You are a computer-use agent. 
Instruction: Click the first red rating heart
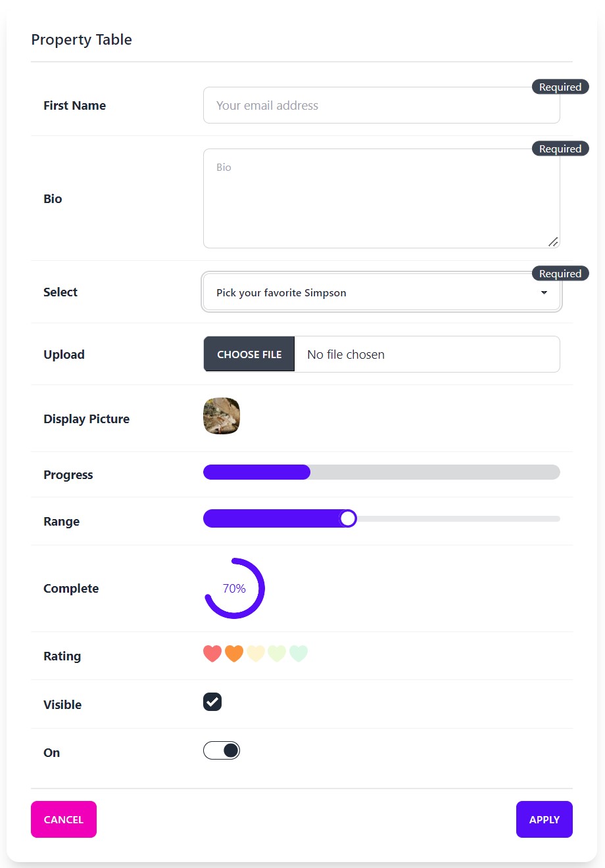[212, 654]
